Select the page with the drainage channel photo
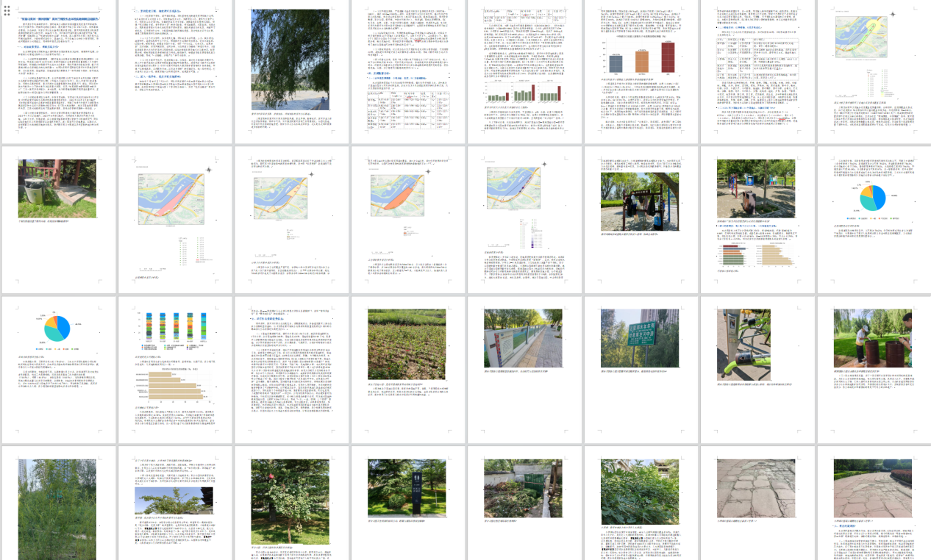The image size is (931, 560). point(523,503)
